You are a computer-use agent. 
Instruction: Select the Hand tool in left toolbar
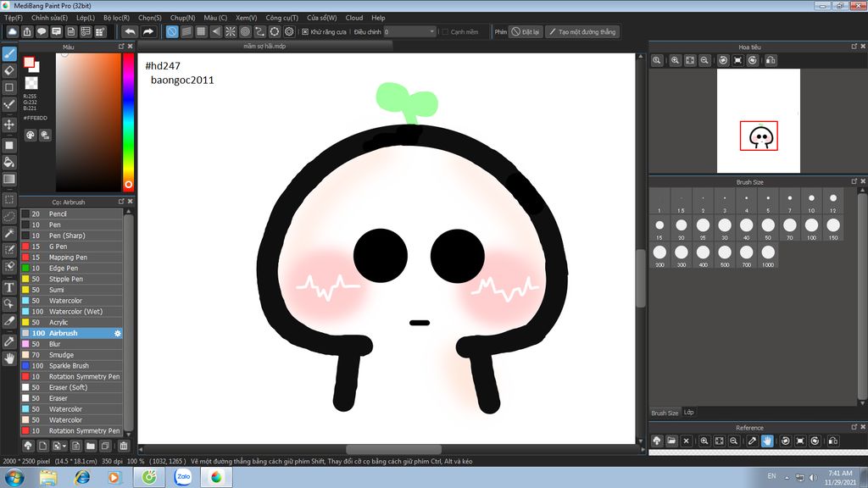9,358
